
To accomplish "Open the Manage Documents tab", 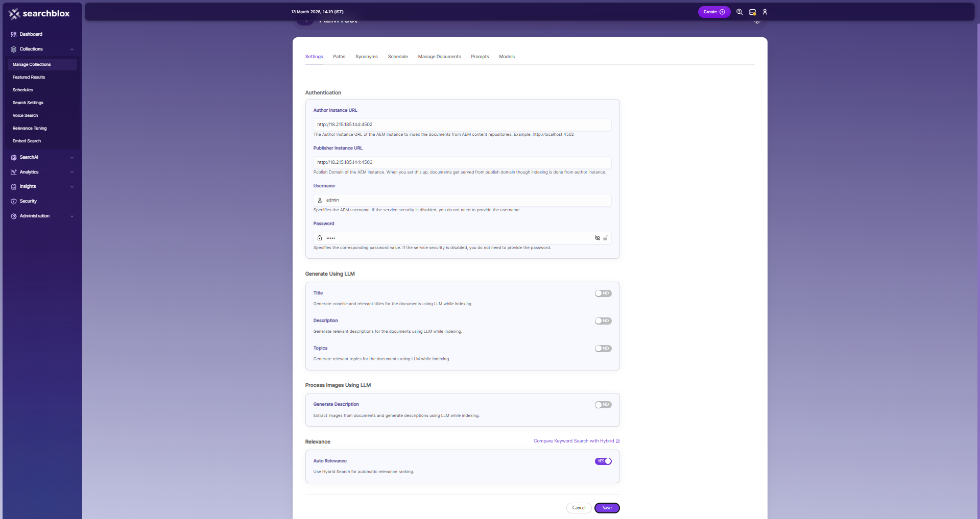I will [439, 57].
